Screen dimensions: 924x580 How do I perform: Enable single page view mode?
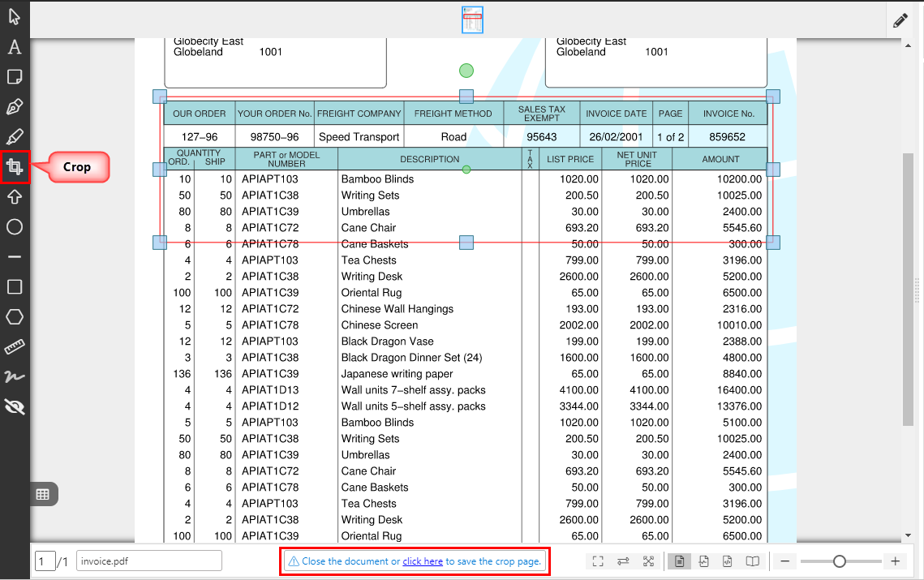click(x=679, y=561)
